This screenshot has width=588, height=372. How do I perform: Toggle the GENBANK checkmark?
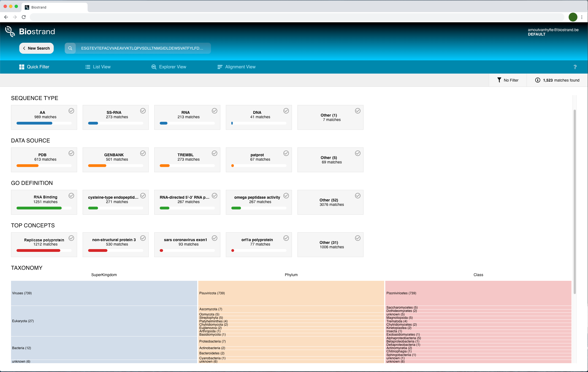tap(143, 153)
